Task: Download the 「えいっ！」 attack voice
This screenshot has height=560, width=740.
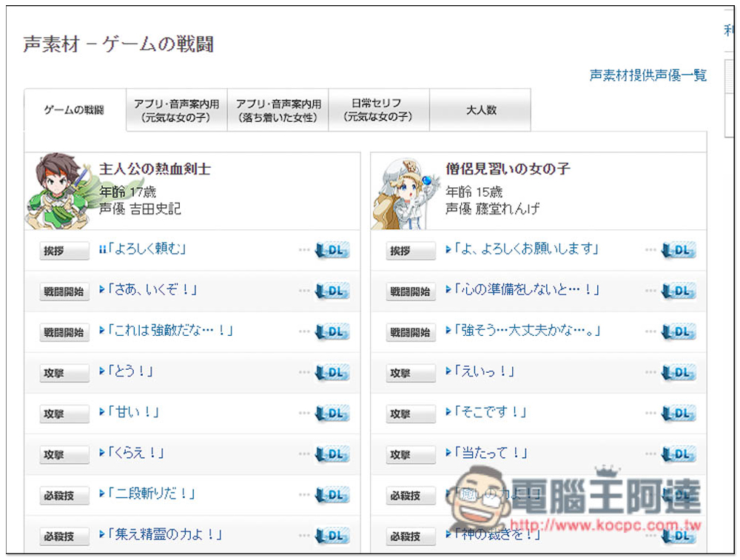Action: point(679,373)
